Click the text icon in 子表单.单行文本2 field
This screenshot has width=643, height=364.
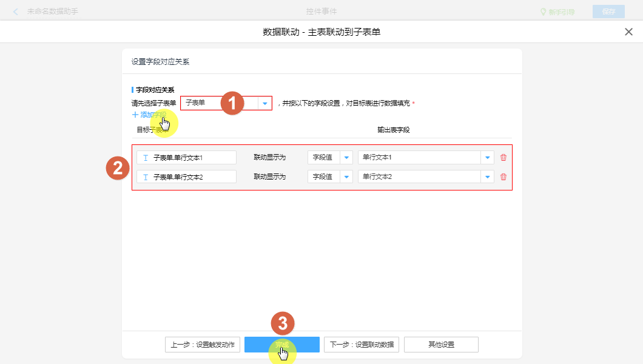[x=146, y=177]
